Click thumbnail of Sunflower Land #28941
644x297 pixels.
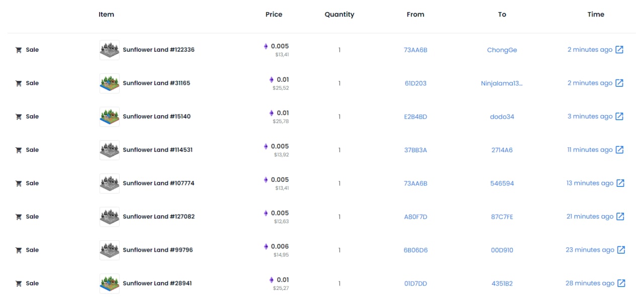pyautogui.click(x=109, y=283)
